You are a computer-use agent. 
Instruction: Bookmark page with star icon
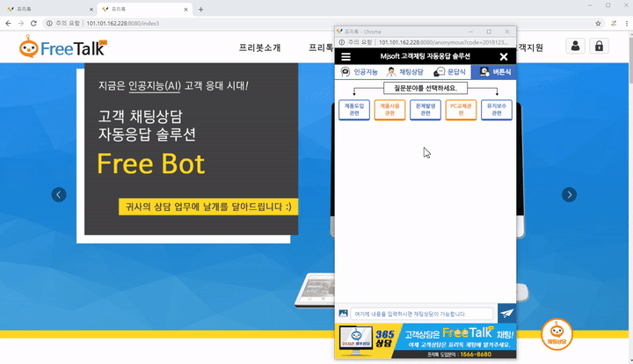(598, 24)
